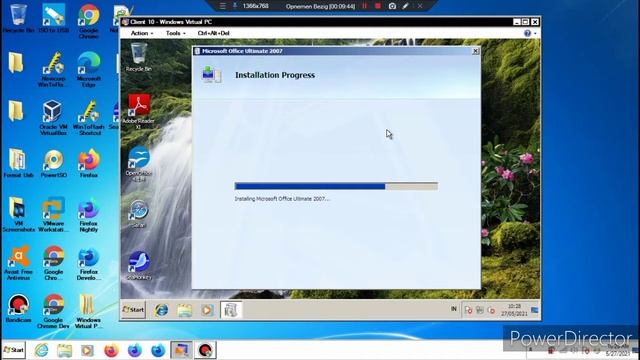Open Firefox on host taskbar

(111, 350)
